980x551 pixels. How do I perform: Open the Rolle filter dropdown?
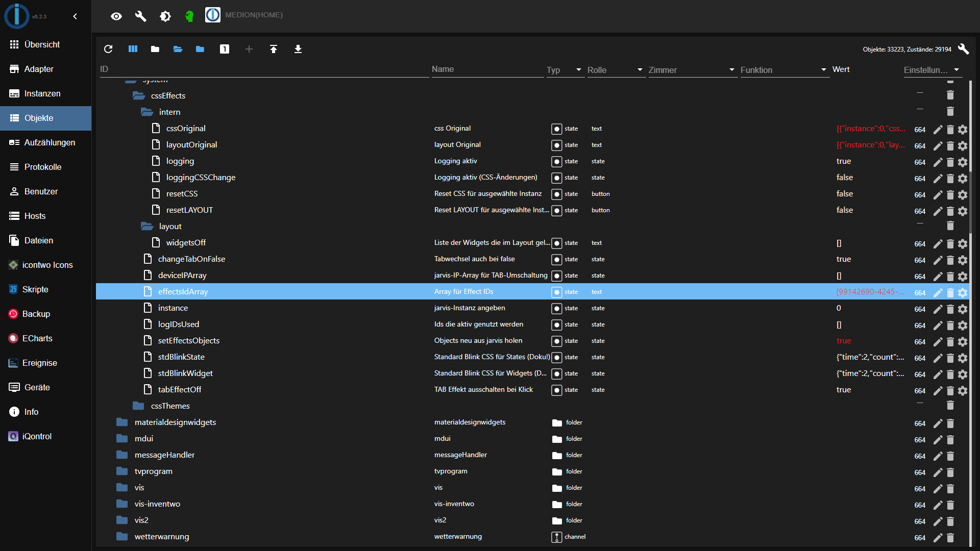click(617, 70)
